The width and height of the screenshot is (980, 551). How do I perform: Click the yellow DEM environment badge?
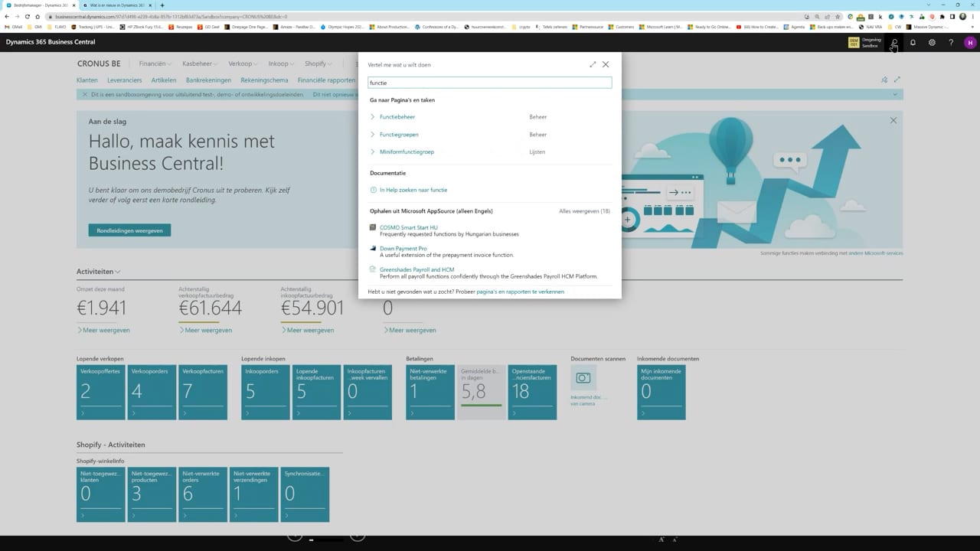point(854,43)
